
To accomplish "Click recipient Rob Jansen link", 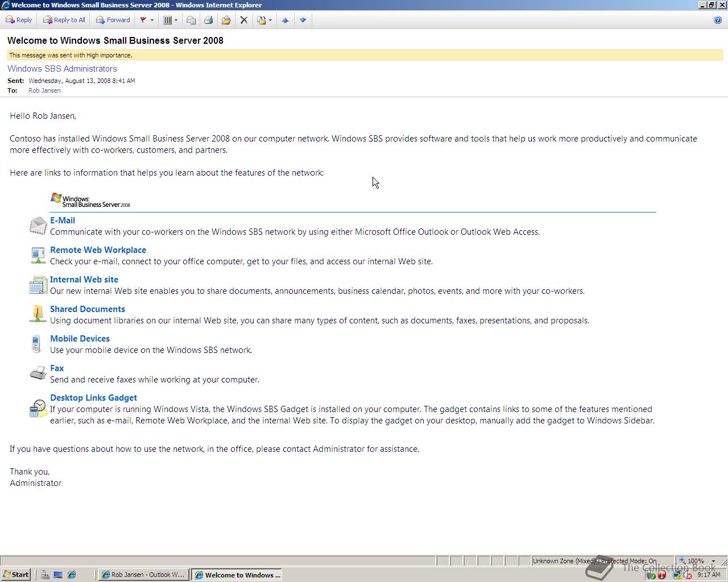I will point(44,90).
